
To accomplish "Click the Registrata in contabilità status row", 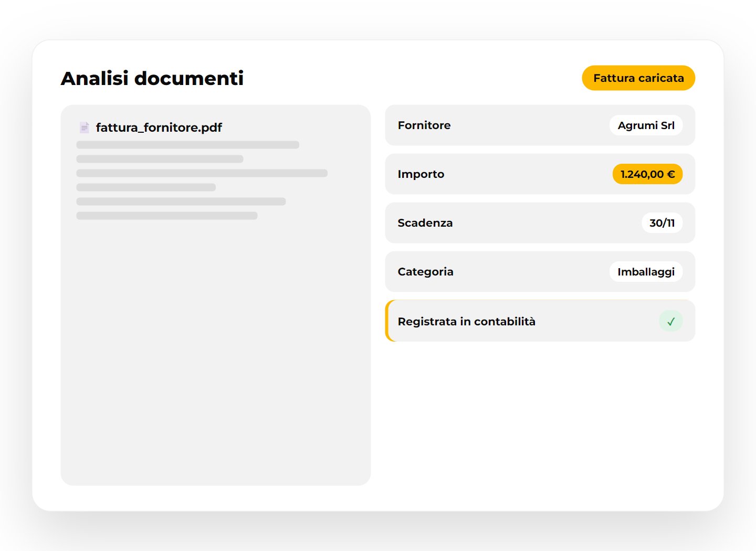I will [540, 321].
